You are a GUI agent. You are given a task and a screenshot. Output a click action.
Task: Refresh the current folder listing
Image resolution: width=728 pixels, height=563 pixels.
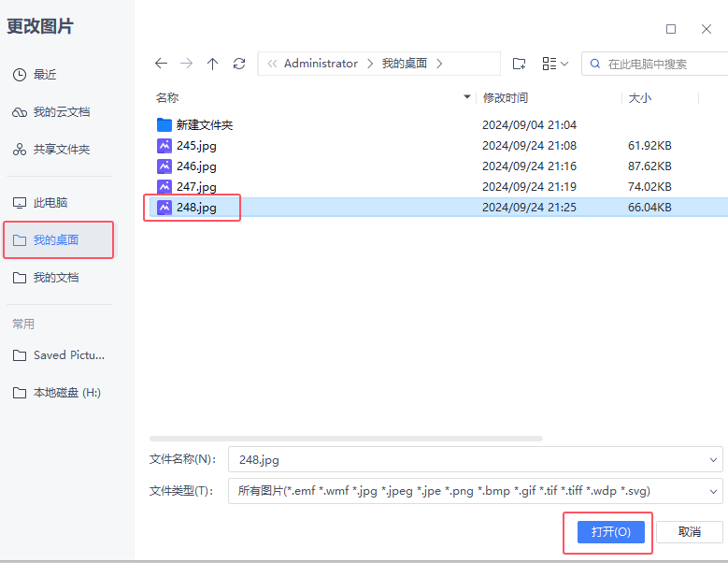(x=239, y=64)
